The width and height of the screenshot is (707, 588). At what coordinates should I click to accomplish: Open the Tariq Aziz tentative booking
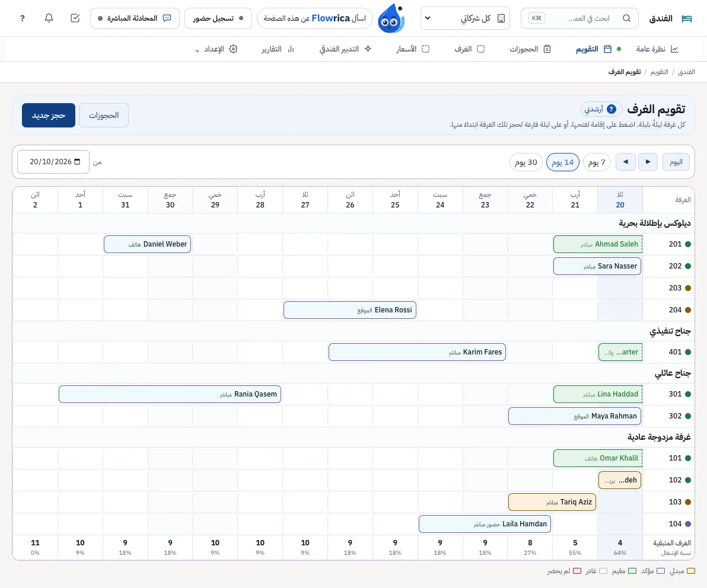pyautogui.click(x=552, y=502)
